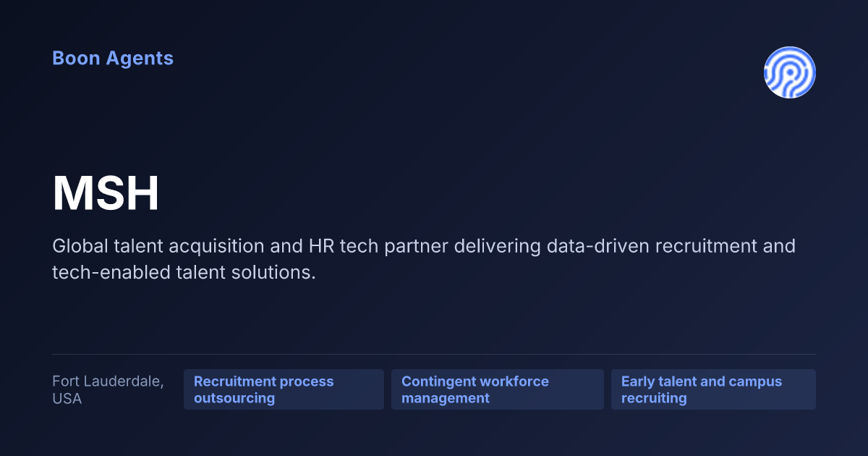Click the round fingerprint logo icon
This screenshot has height=456, width=868.
(790, 72)
